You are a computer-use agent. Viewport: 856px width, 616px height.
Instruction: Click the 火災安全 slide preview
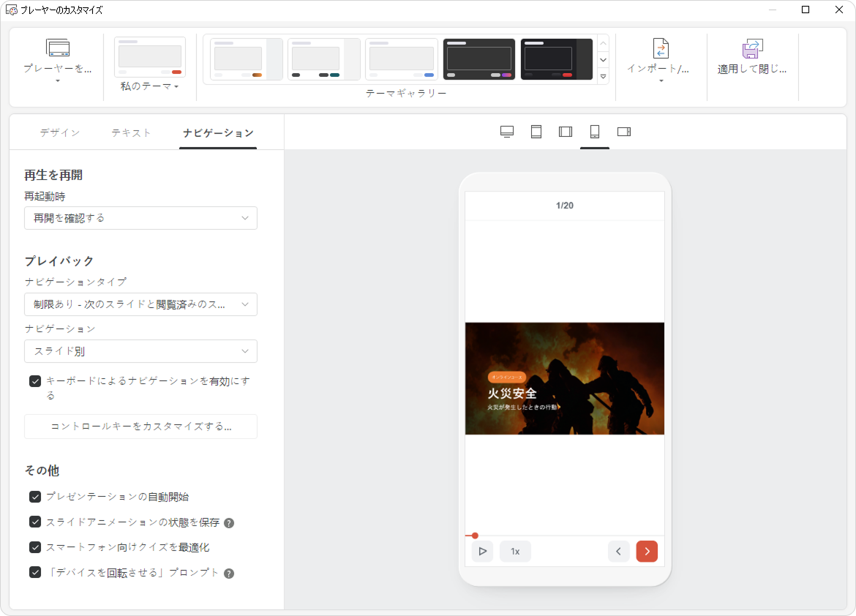[565, 378]
